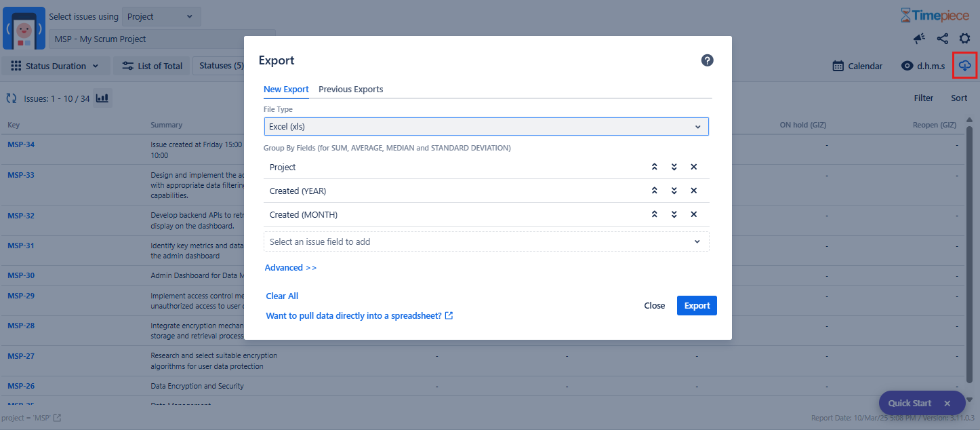The width and height of the screenshot is (980, 430).
Task: Move Created (MONTH) field up
Action: tap(654, 214)
